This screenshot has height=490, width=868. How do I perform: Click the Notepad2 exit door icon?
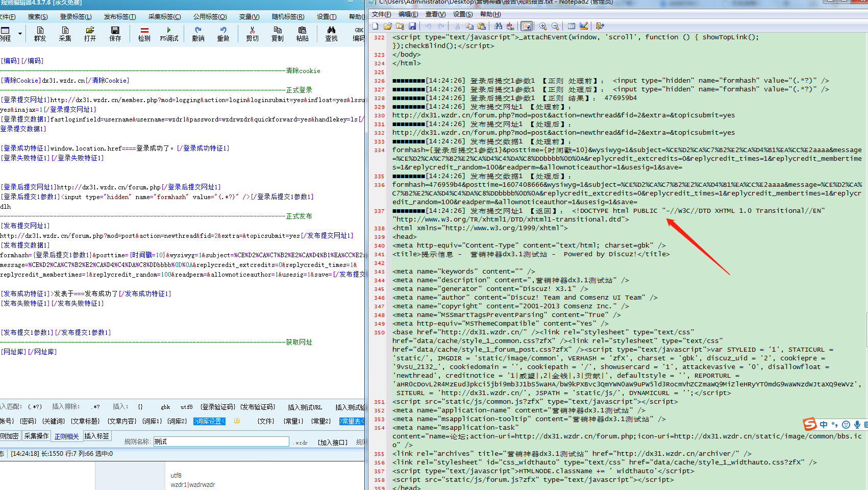(x=600, y=26)
